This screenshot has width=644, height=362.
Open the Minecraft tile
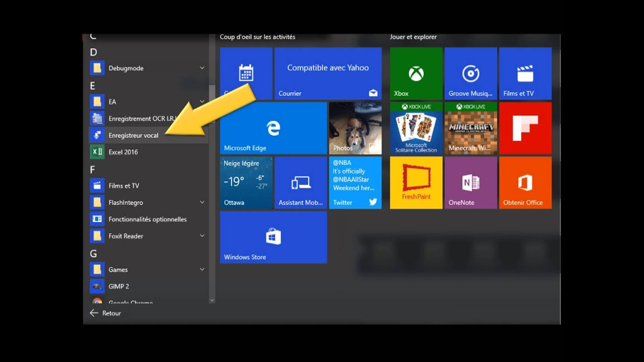coord(471,128)
